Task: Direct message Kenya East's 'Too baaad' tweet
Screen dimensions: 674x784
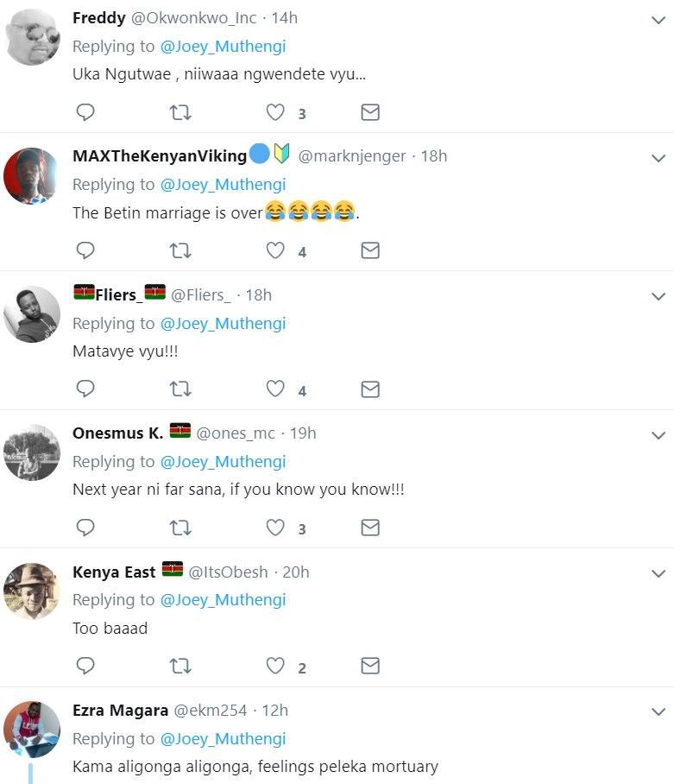Action: [370, 666]
